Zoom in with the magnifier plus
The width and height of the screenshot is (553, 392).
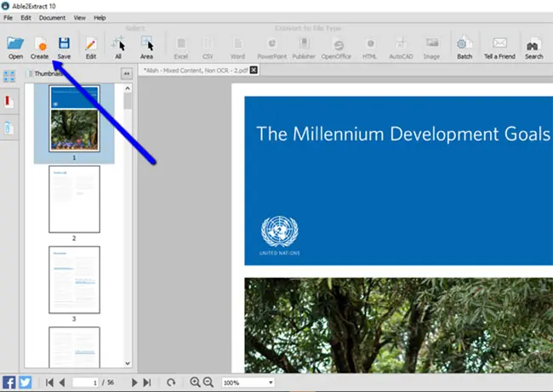(195, 382)
